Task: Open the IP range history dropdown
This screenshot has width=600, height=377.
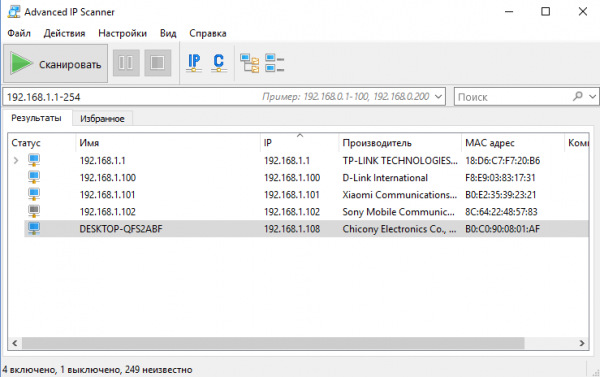Action: (x=439, y=97)
